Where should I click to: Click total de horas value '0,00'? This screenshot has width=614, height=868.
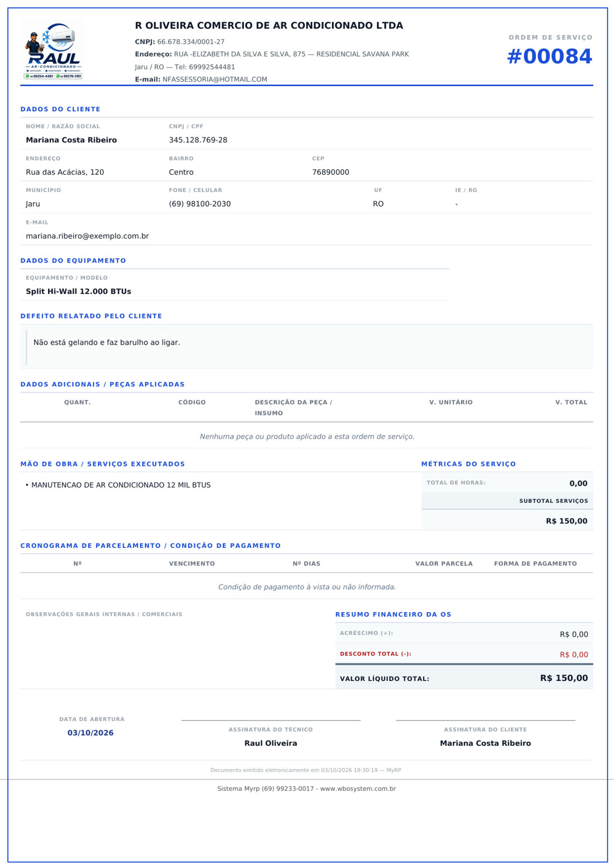coord(578,484)
